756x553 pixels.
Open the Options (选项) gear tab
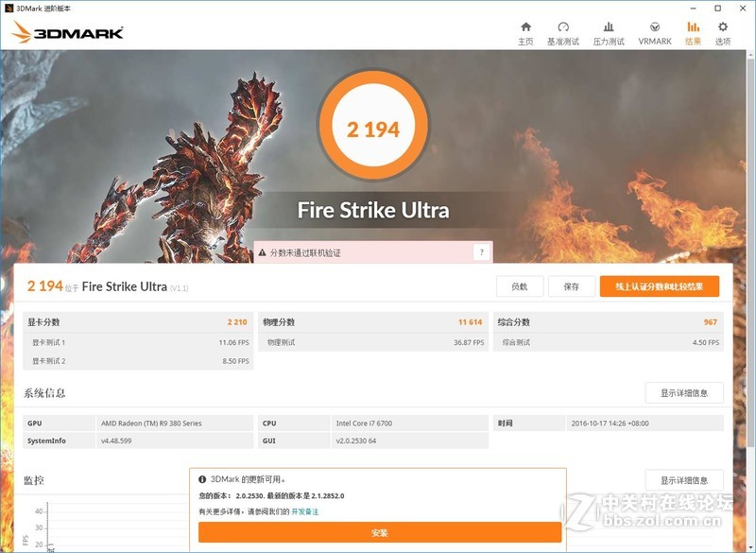click(x=722, y=33)
